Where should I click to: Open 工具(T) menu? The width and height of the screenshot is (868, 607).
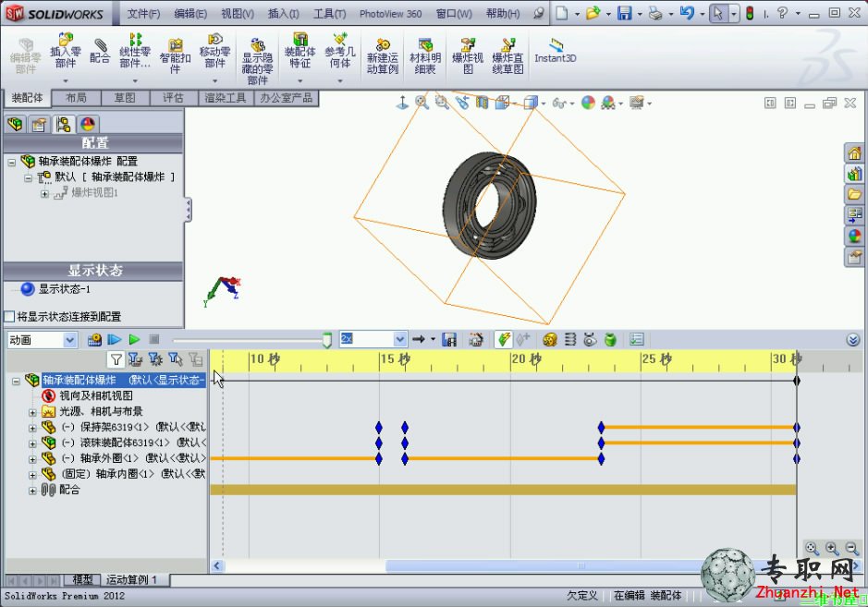329,14
